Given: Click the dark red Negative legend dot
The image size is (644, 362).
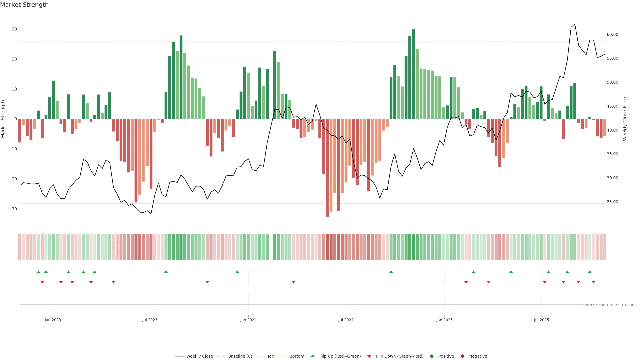Looking at the screenshot, I should (462, 356).
